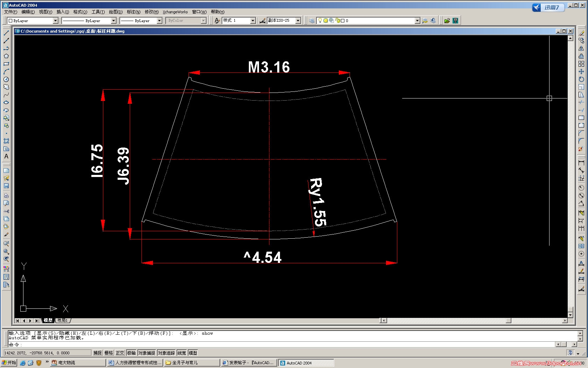This screenshot has height=368, width=588.
Task: Open the XchangeWorks menu
Action: pyautogui.click(x=175, y=12)
